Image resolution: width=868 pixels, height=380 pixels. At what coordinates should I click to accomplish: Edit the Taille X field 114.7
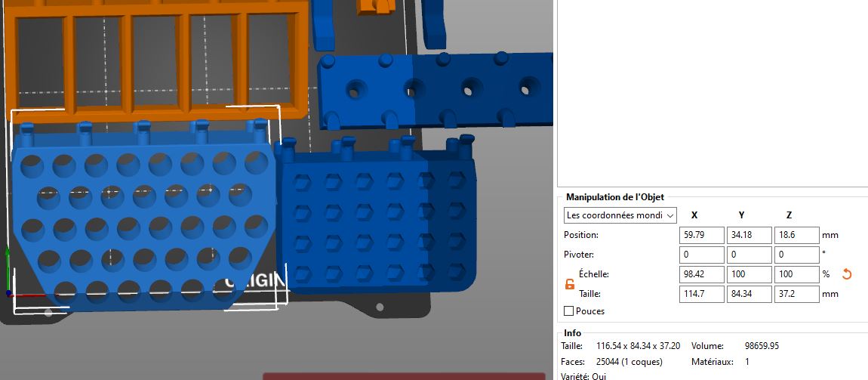[701, 294]
